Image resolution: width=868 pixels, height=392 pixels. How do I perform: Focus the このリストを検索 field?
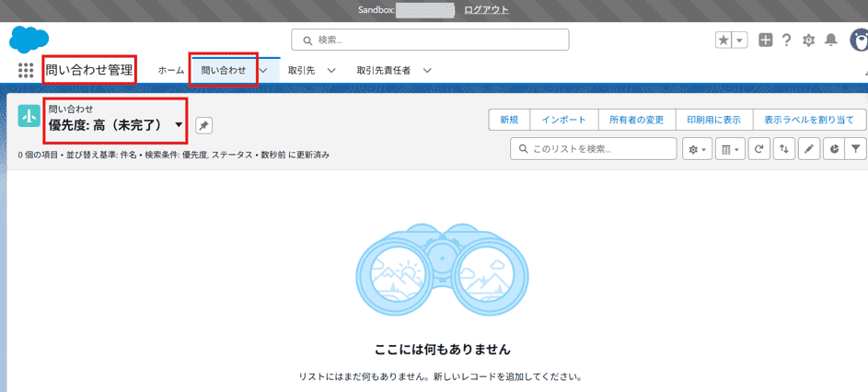point(594,149)
